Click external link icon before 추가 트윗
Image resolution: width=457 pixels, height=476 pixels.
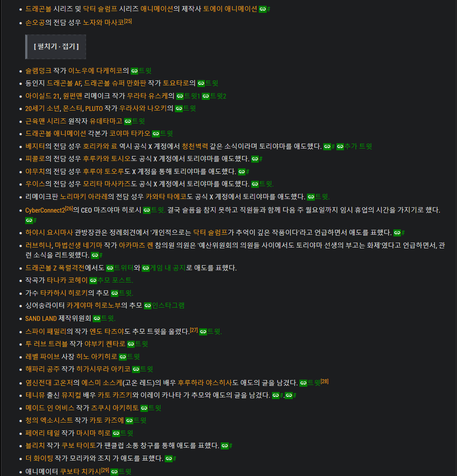(340, 147)
